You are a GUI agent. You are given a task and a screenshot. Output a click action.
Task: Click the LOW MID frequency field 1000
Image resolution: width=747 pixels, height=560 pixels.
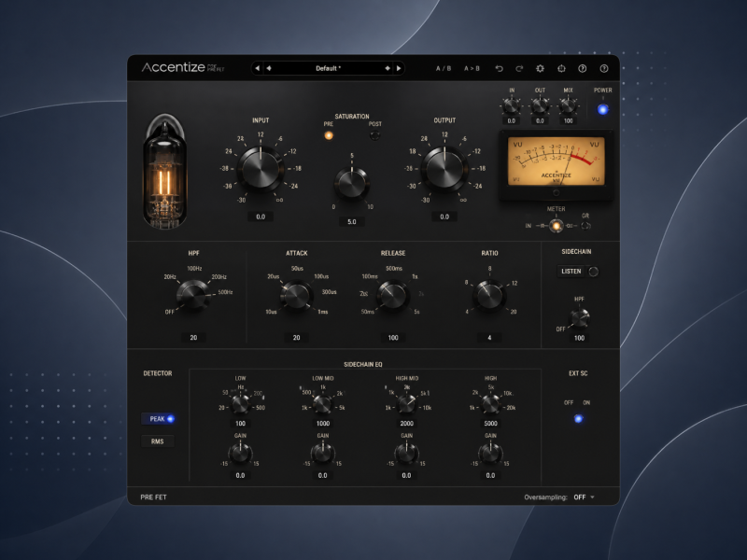tap(322, 424)
